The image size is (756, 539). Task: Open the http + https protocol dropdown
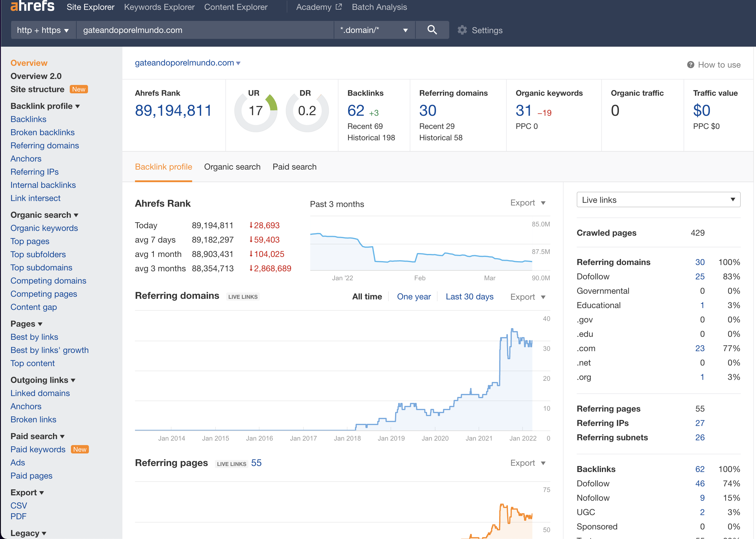[x=43, y=30]
